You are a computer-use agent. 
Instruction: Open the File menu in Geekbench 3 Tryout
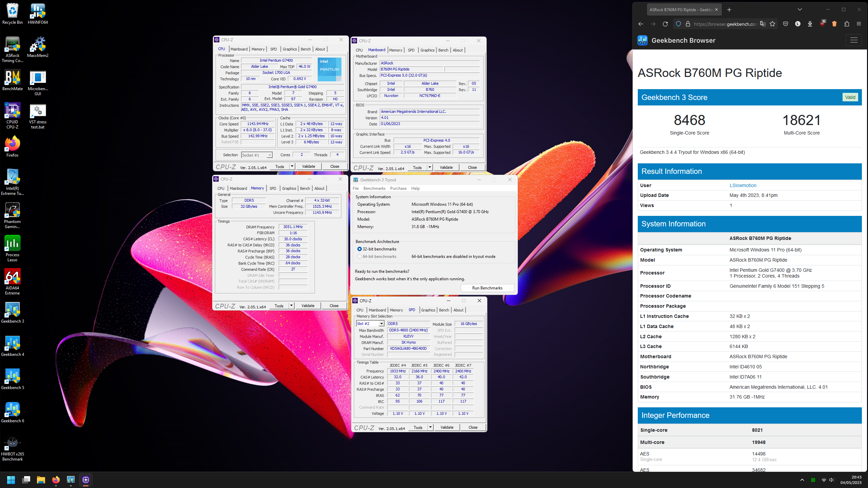click(x=356, y=188)
